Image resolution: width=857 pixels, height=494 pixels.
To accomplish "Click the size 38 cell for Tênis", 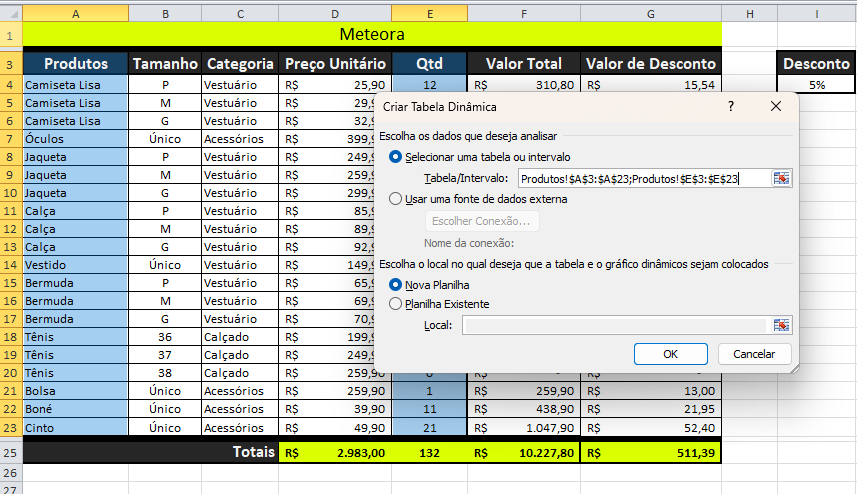I will (x=165, y=373).
